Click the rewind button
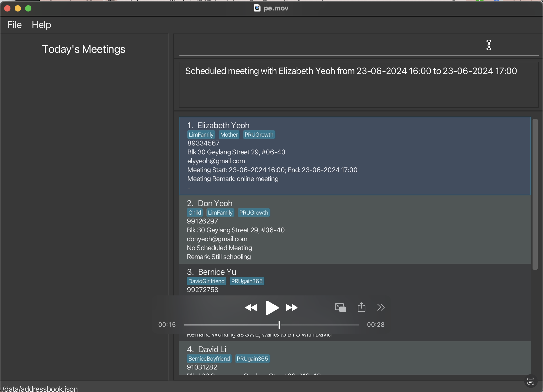Screen dimensions: 543x392 (251, 308)
